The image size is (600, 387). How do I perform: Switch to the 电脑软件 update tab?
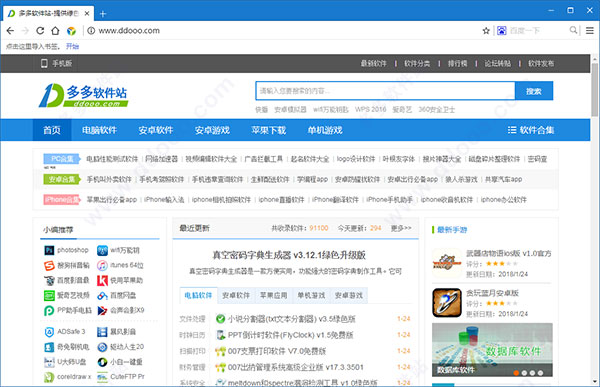coord(198,295)
